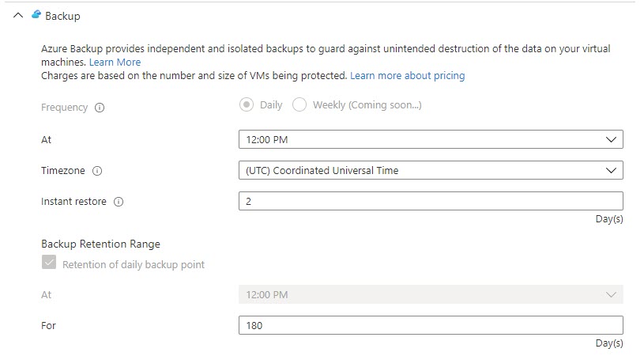Open the backup time 12:00 PM dropdown
The width and height of the screenshot is (644, 356).
pos(431,139)
